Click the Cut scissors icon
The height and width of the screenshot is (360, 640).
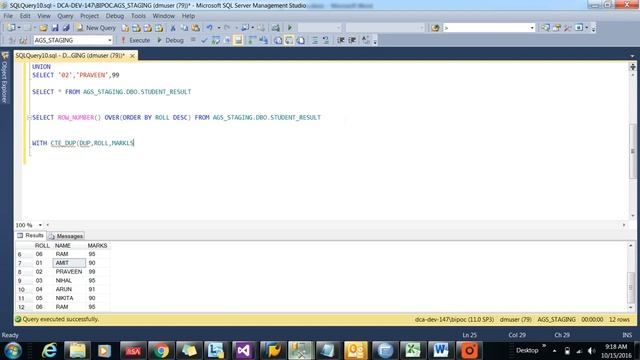173,28
